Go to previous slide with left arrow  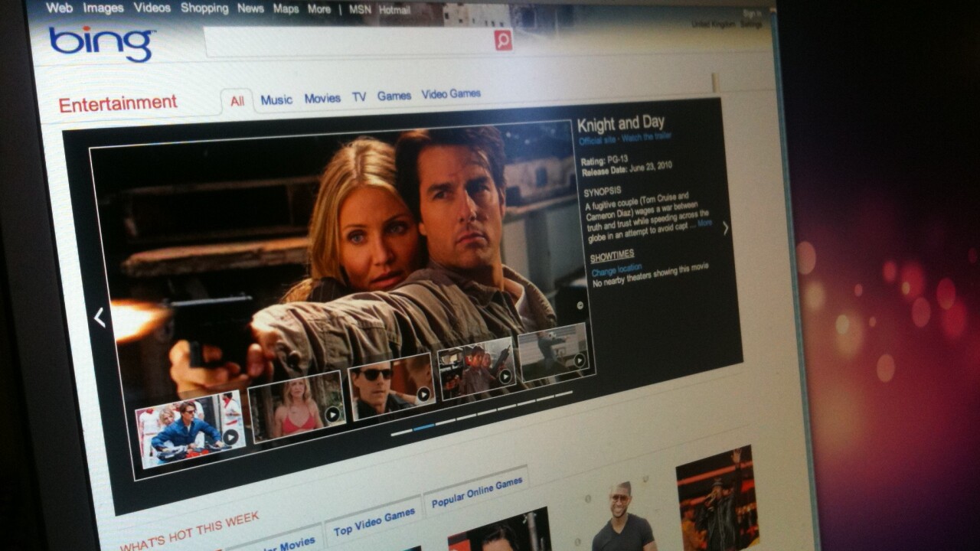(x=100, y=318)
